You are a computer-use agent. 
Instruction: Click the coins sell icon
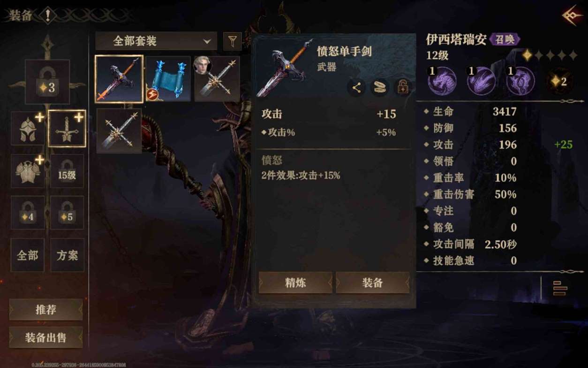click(x=379, y=88)
